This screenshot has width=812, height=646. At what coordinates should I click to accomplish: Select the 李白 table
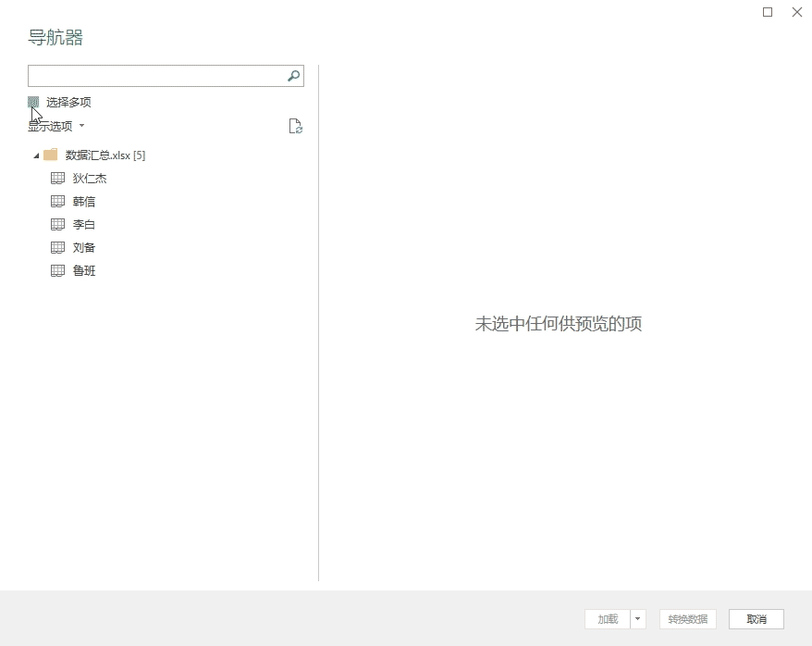84,225
